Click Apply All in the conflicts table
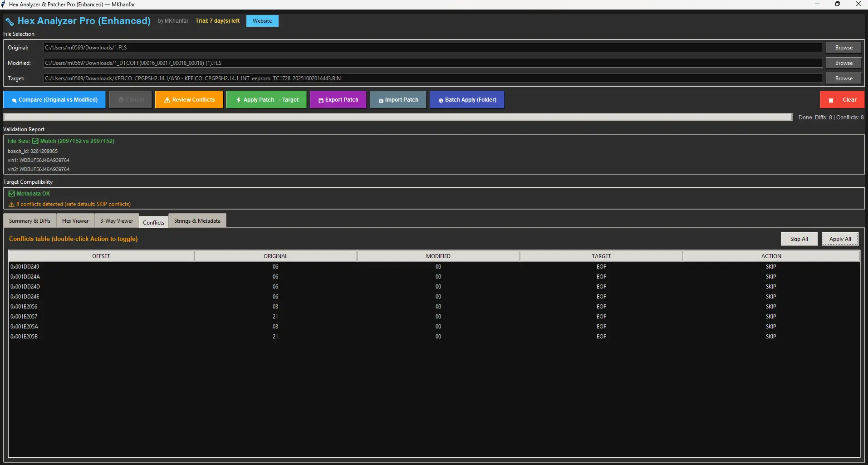Viewport: 868px width, 465px height. click(x=840, y=239)
